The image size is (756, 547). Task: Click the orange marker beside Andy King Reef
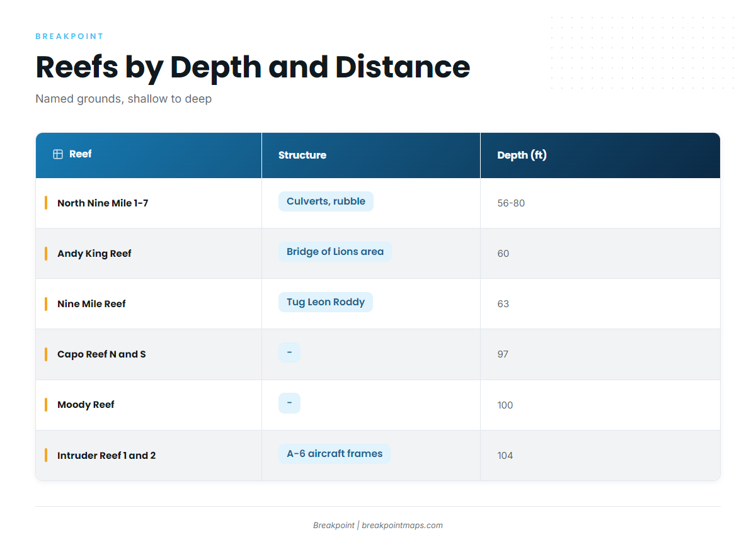(46, 254)
